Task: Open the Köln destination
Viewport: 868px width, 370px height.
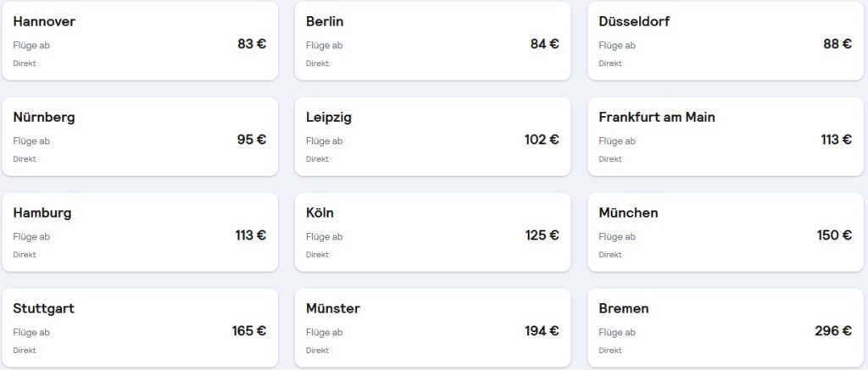Action: (432, 232)
